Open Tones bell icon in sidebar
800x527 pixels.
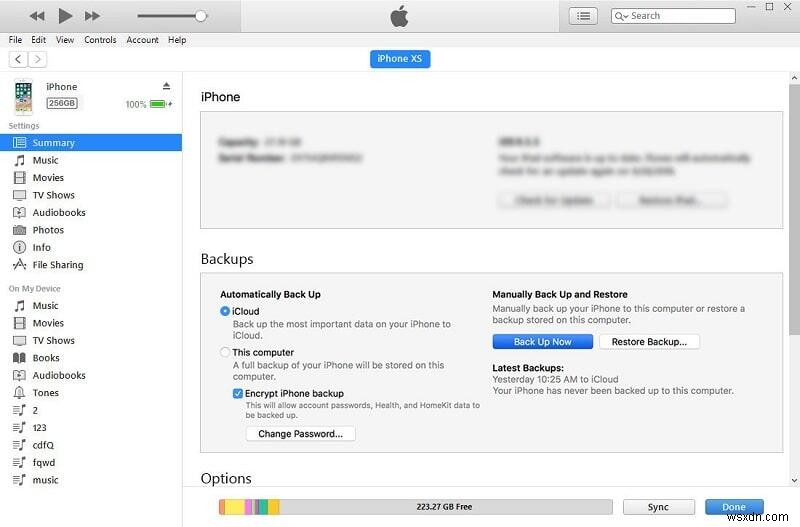[19, 393]
